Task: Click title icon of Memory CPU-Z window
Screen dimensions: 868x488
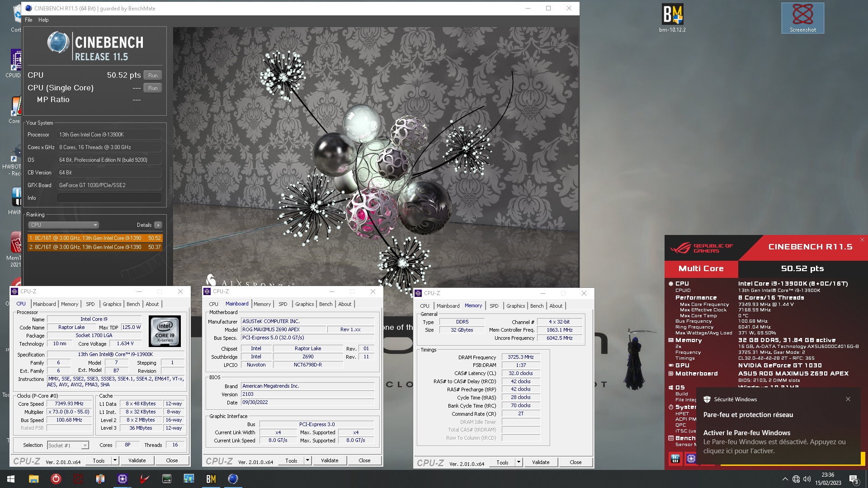Action: [419, 293]
